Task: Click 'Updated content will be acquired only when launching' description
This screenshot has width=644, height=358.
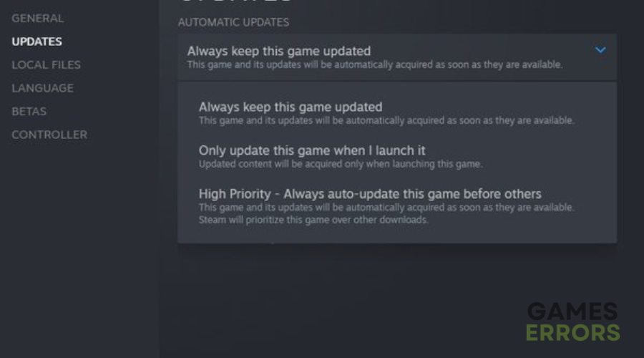Action: click(x=341, y=164)
